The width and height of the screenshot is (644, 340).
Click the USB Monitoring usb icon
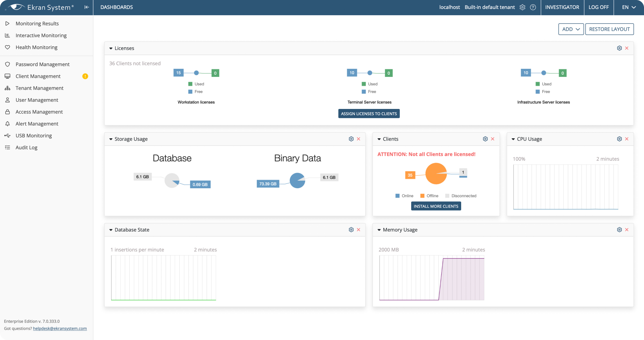point(7,136)
